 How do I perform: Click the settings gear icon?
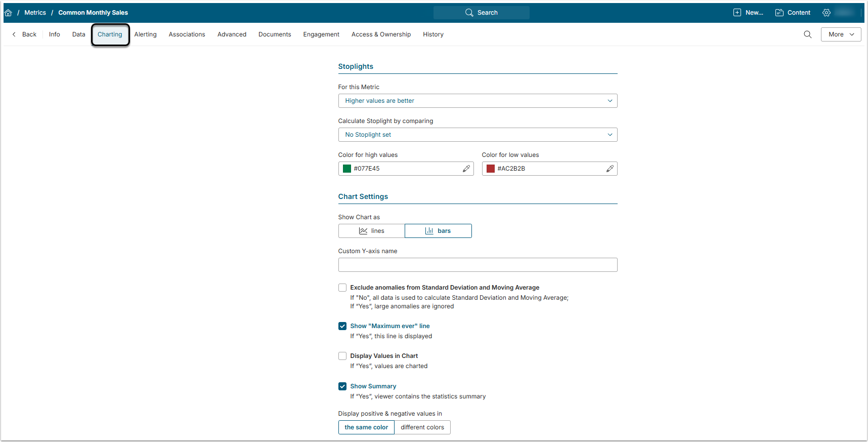(827, 13)
